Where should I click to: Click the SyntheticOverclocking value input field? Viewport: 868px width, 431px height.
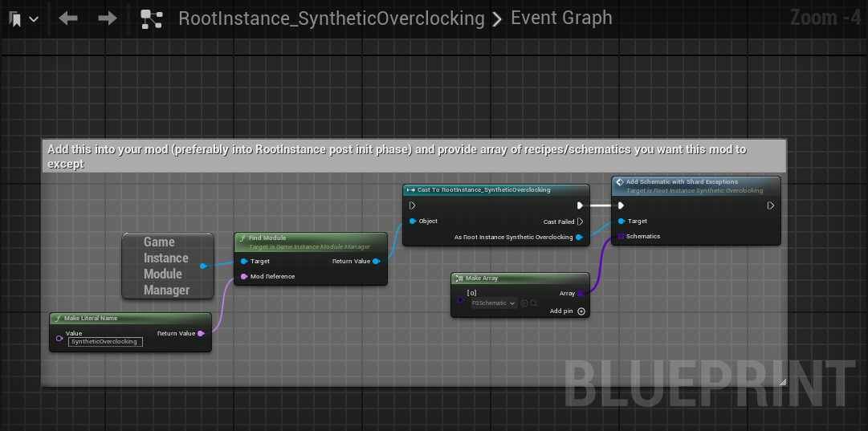pos(105,342)
